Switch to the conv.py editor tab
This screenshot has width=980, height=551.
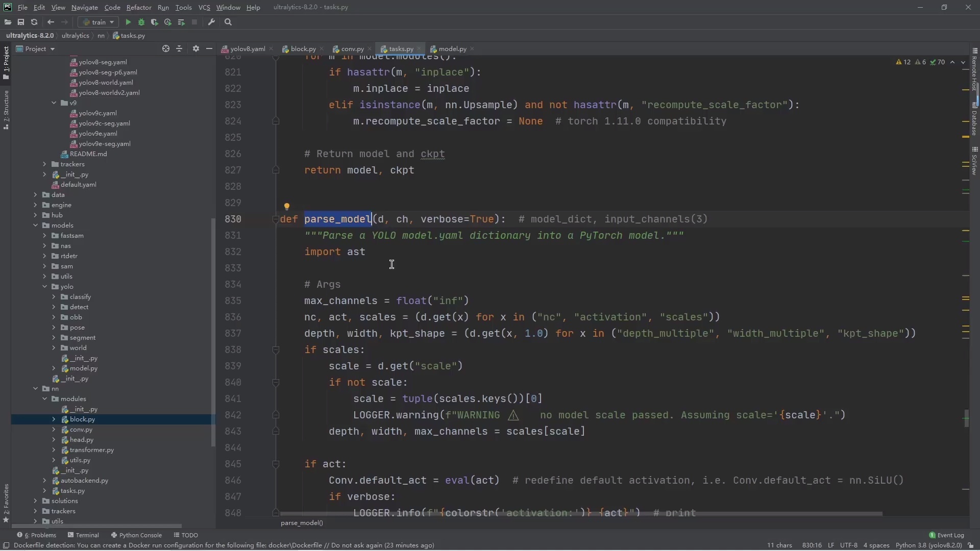point(352,49)
